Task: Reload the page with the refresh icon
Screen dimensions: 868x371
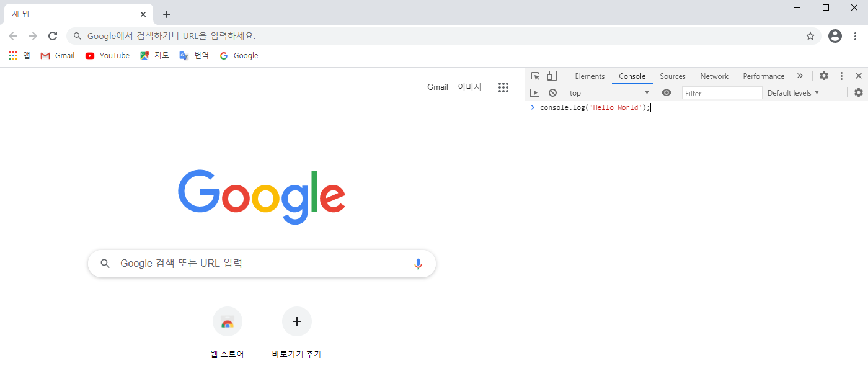Action: [x=53, y=36]
